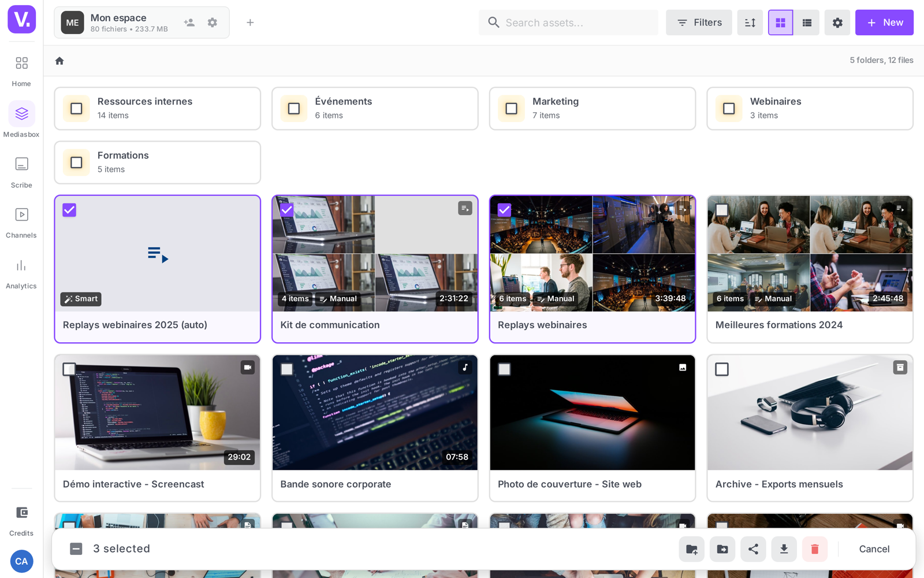The width and height of the screenshot is (924, 578).
Task: Click playlist icon in Replays webinaires 2025 thumbnail
Action: pyautogui.click(x=158, y=254)
